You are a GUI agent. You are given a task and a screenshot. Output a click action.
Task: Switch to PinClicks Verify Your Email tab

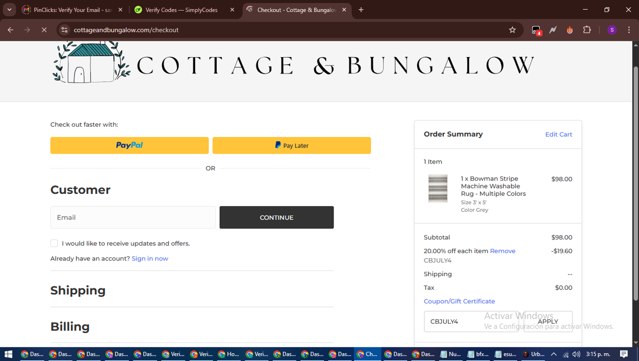click(x=73, y=10)
